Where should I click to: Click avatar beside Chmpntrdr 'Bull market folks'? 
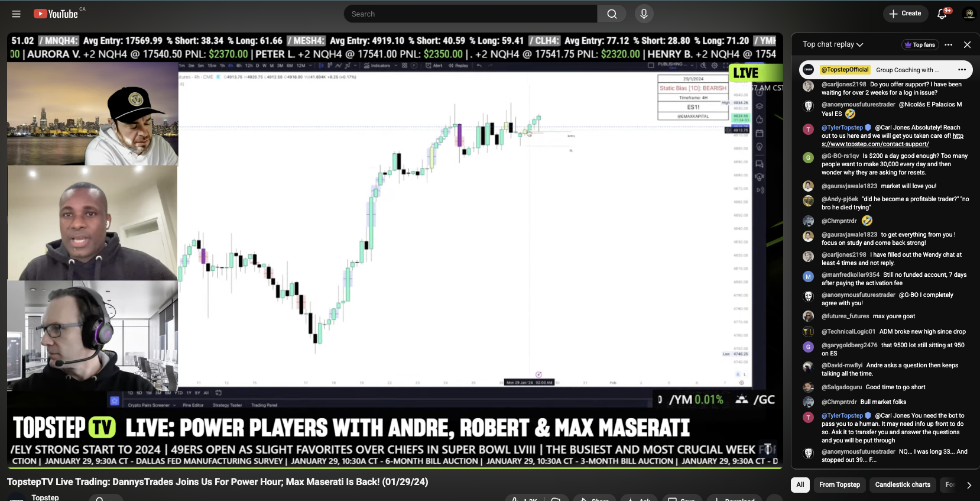pos(808,402)
